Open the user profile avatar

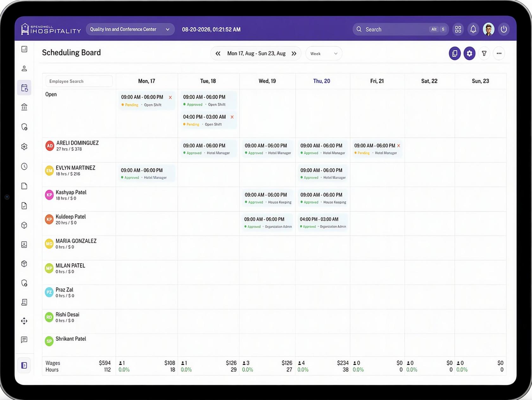coord(489,29)
